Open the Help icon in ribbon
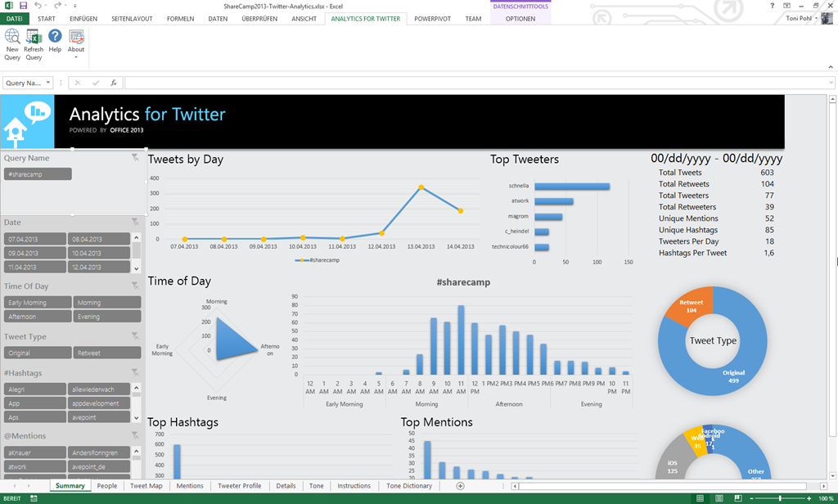 pos(55,41)
